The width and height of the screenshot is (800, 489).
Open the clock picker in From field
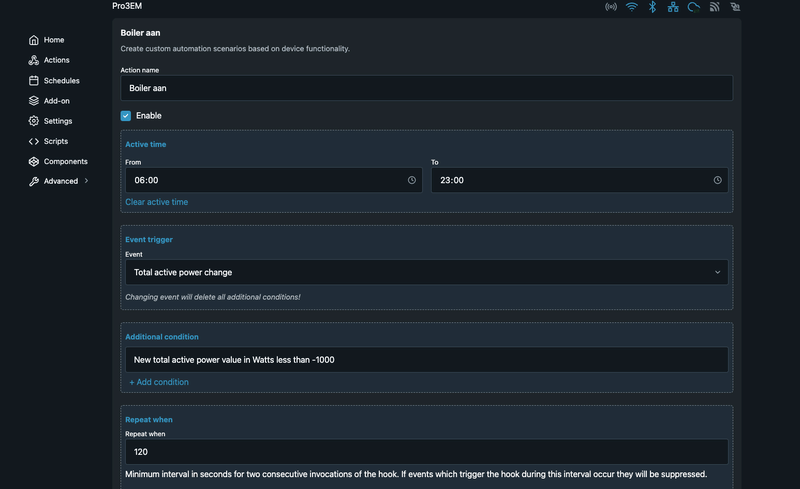412,180
